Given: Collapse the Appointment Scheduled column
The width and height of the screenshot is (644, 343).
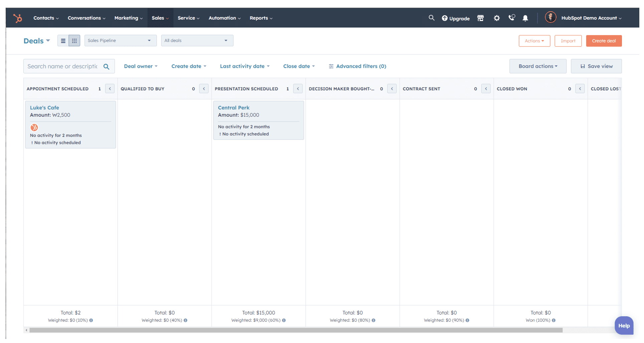Looking at the screenshot, I should (x=110, y=89).
